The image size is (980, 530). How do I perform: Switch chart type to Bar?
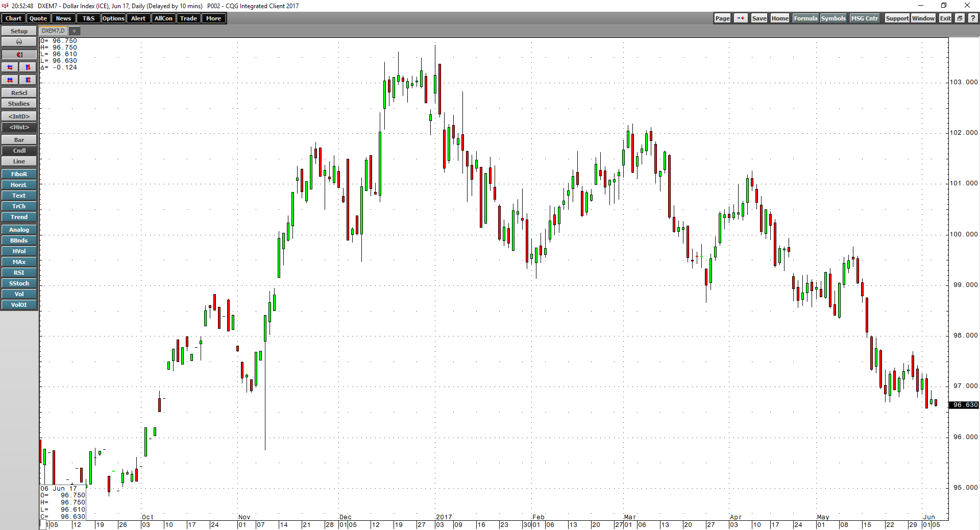[x=19, y=140]
